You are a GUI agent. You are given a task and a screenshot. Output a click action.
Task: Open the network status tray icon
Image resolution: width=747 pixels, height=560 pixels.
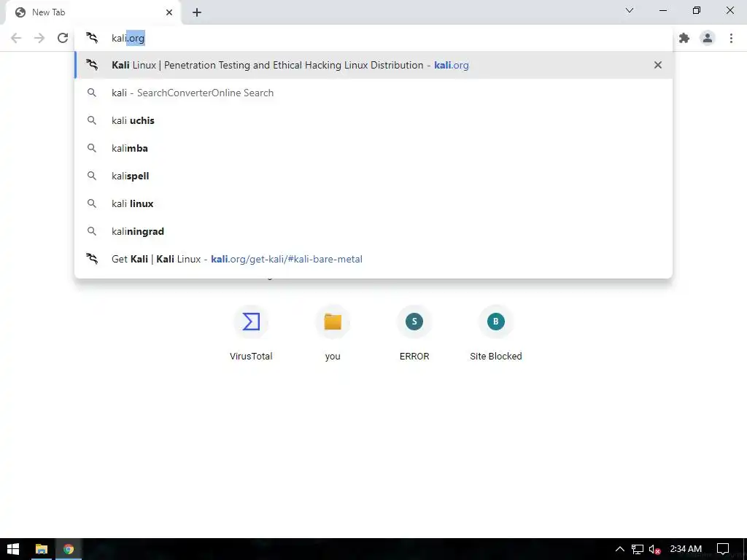pyautogui.click(x=638, y=549)
